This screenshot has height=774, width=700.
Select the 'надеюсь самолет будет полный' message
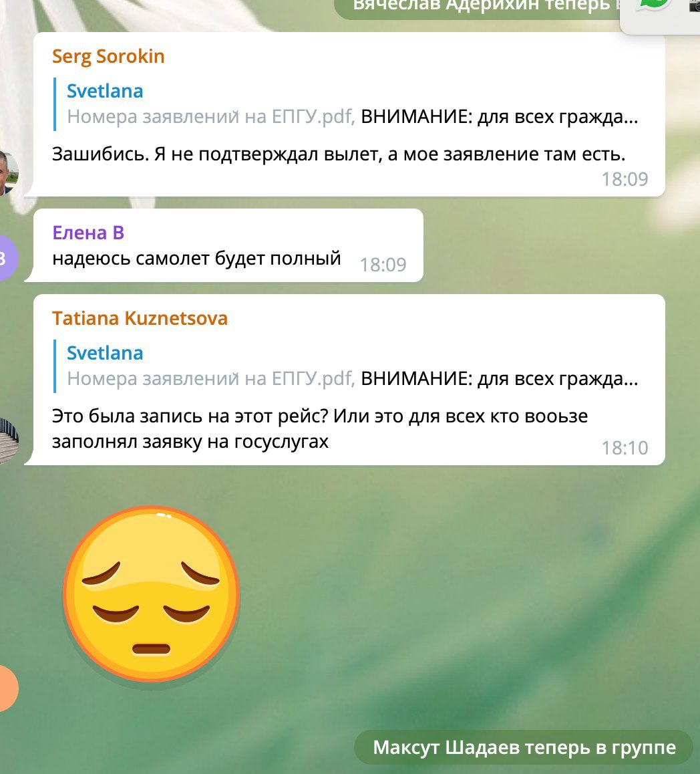(x=196, y=258)
